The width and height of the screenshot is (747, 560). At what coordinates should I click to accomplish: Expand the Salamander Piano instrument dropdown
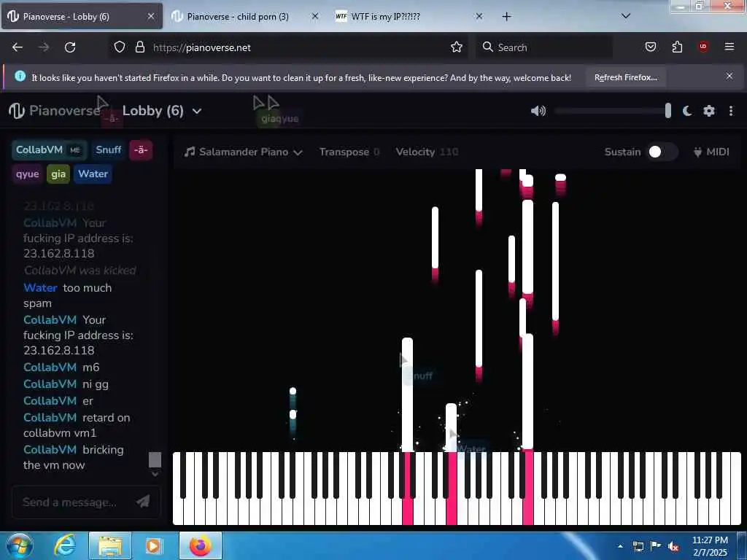pos(244,152)
